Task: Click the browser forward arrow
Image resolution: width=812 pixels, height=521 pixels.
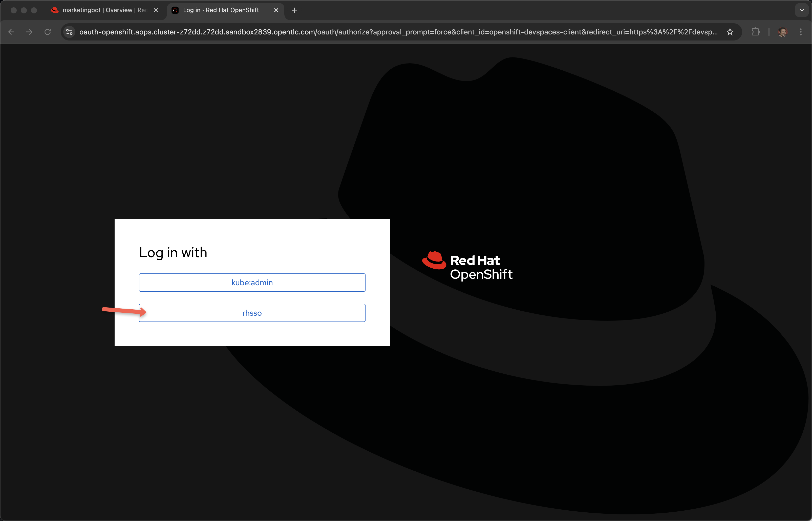Action: (29, 32)
